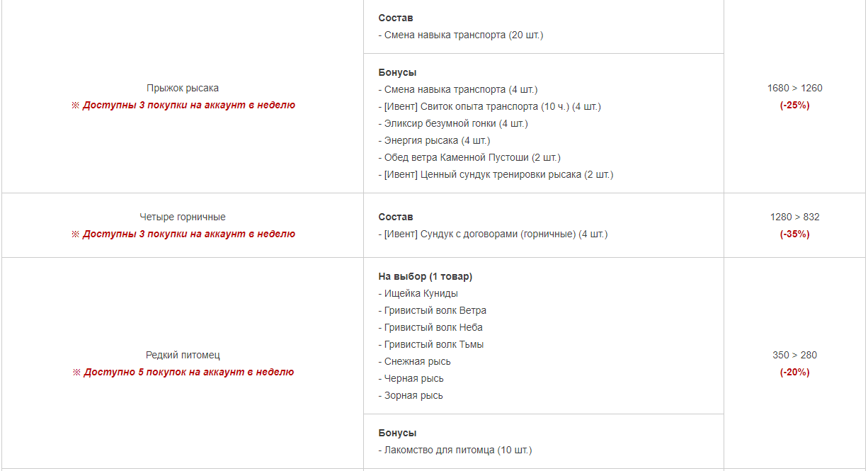868x471 pixels.
Task: Click the "Доступно 5 покупок" limit note
Action: [183, 373]
